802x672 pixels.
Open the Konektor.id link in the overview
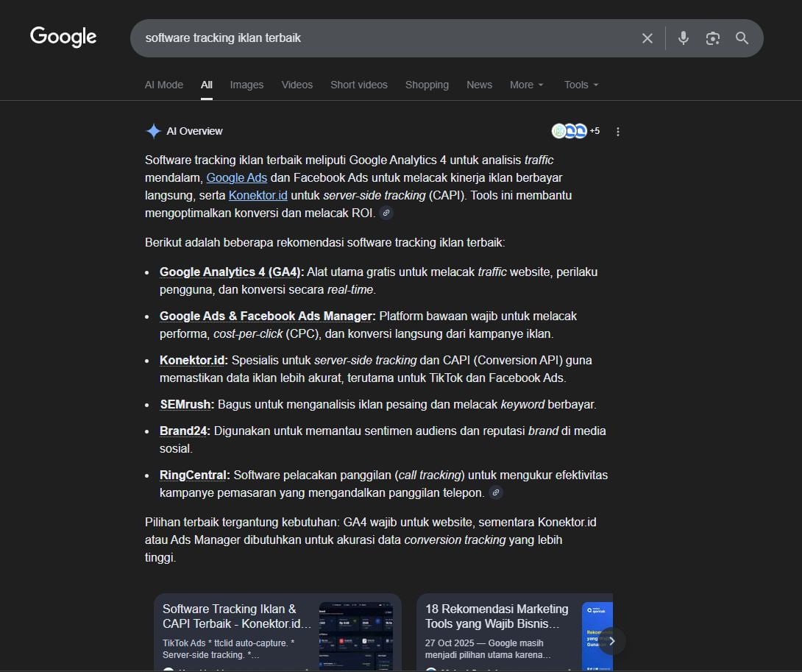258,195
